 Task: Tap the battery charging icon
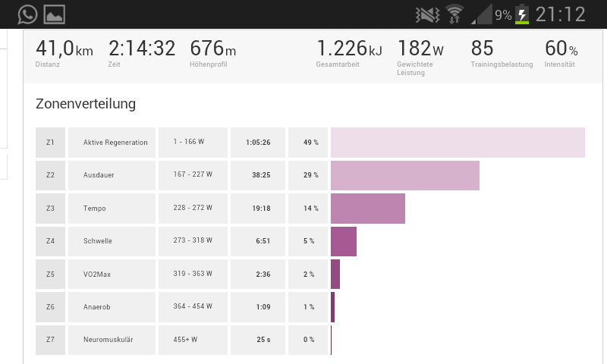click(x=522, y=14)
